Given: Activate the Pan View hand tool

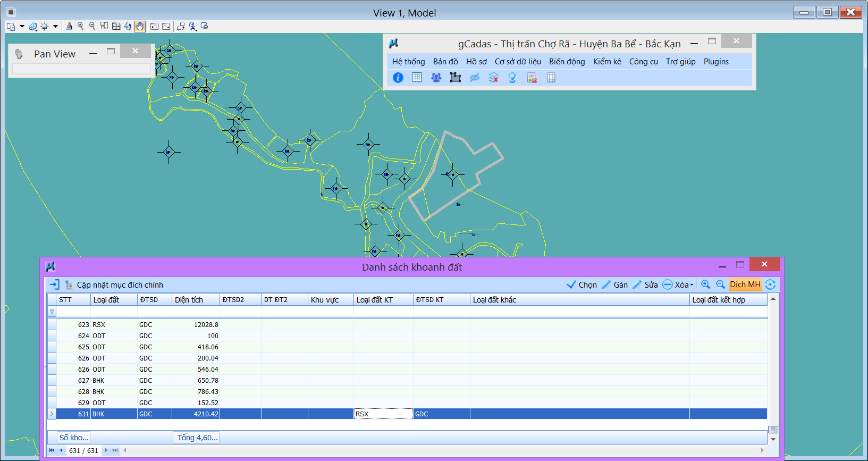Looking at the screenshot, I should [140, 26].
